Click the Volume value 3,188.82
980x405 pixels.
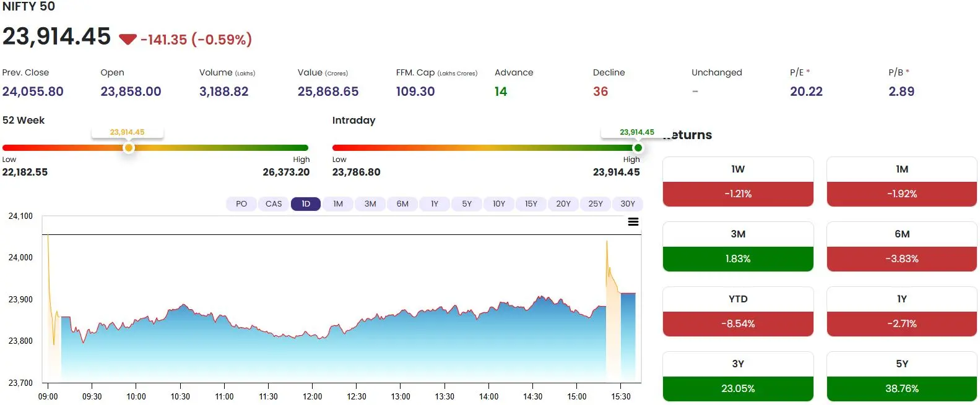click(x=223, y=92)
